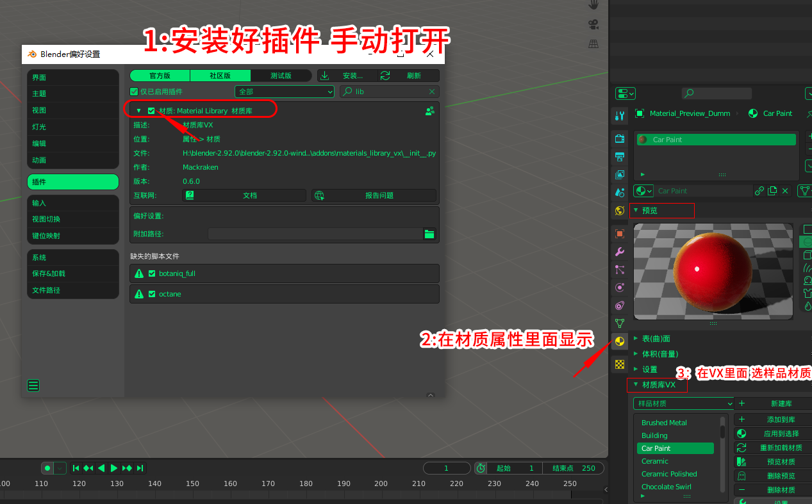Select 测试版 addon filter

(x=281, y=76)
